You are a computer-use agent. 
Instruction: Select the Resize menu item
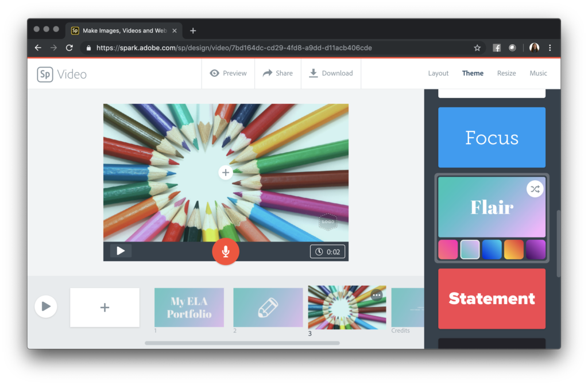click(x=506, y=73)
